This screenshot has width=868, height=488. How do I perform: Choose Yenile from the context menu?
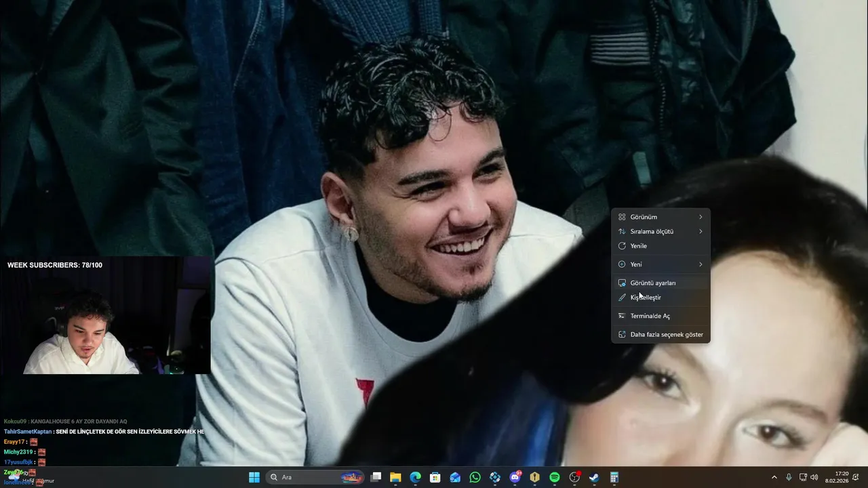(x=660, y=246)
